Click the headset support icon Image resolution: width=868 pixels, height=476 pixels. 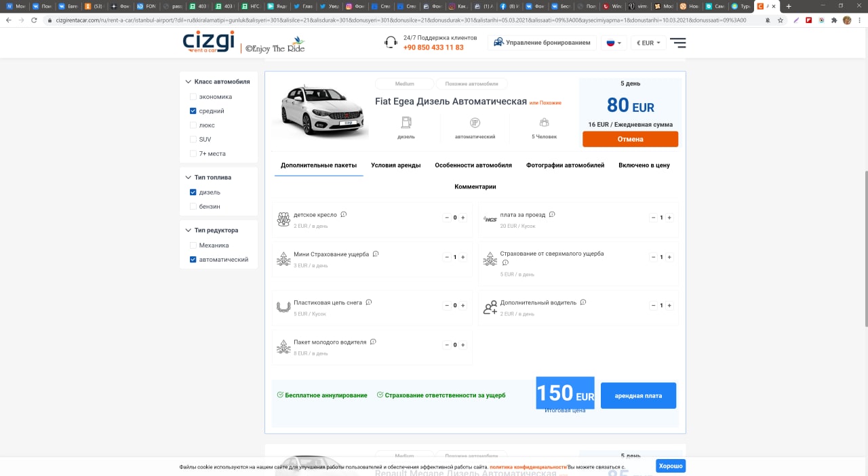tap(391, 43)
